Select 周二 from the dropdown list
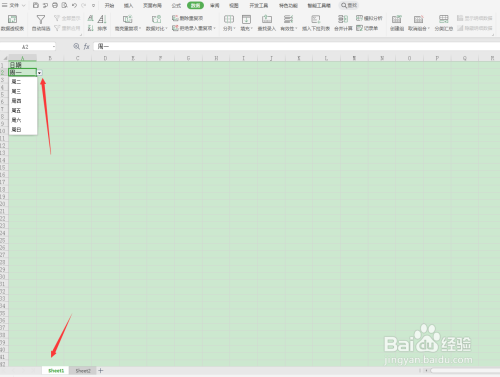The image size is (500, 377). (23, 82)
